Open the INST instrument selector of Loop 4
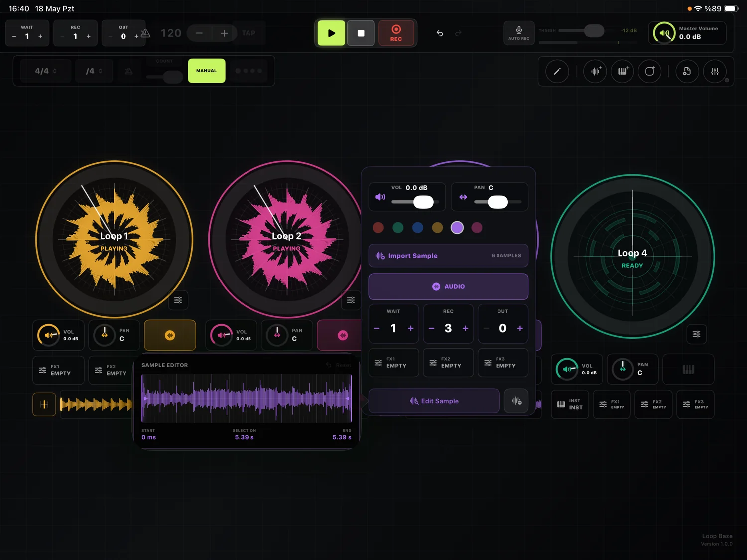Screen dimensions: 747x560 (570, 404)
